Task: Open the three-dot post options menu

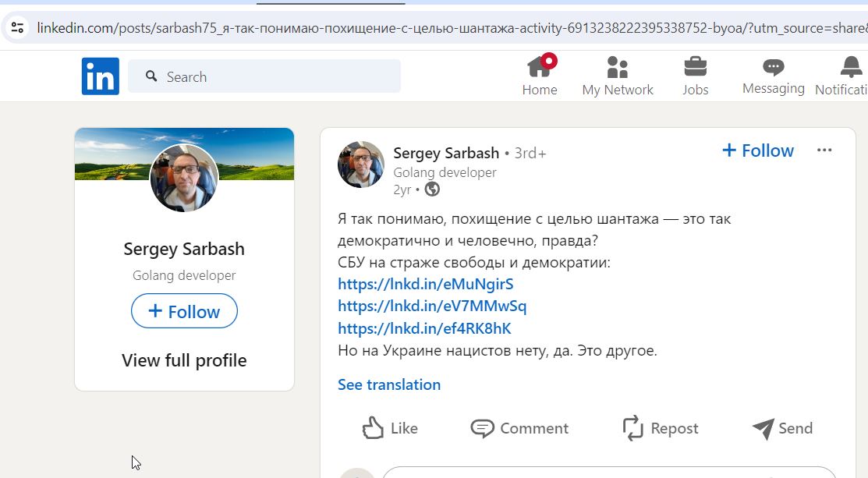Action: coord(824,150)
